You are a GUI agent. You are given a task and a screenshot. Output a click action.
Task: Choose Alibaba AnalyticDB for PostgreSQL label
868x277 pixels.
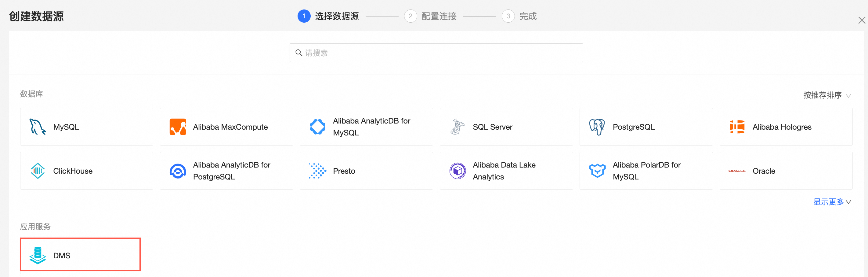(x=232, y=171)
